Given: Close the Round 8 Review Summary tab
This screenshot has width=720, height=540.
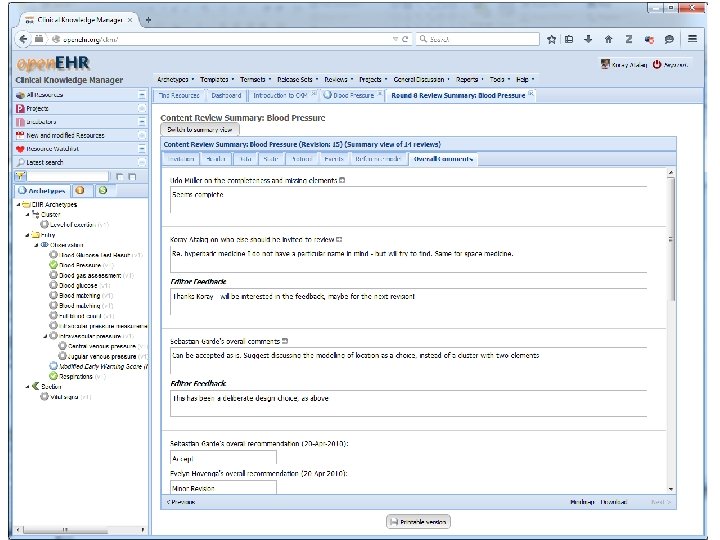Looking at the screenshot, I should [531, 94].
